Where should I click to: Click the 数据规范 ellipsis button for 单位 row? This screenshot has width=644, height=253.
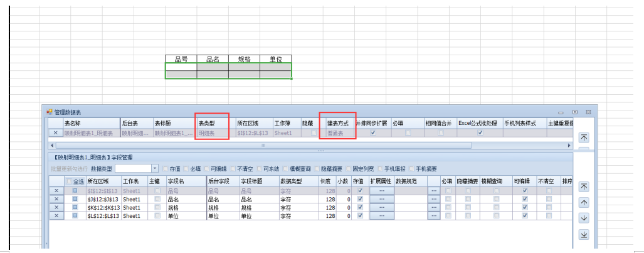point(433,215)
